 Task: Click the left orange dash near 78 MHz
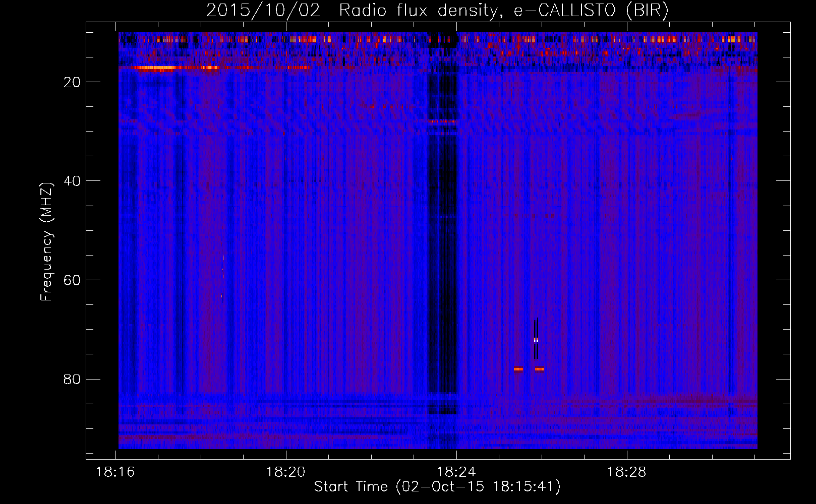pos(518,369)
